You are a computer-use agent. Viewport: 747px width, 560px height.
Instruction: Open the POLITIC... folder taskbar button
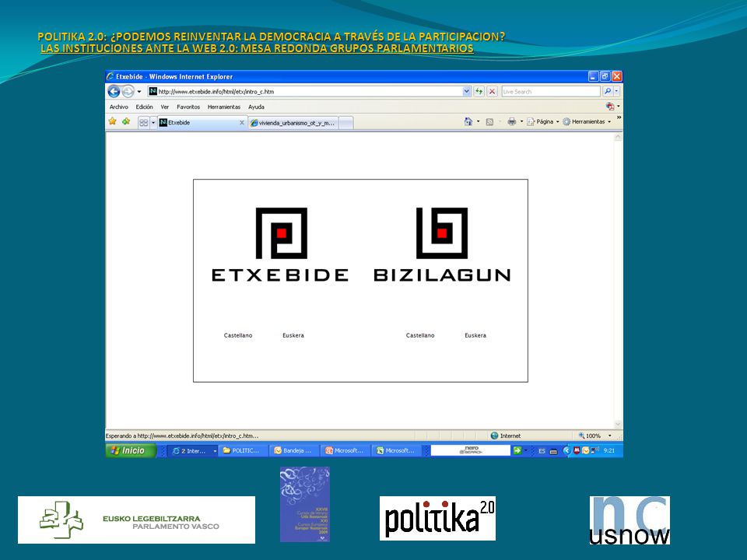[243, 450]
